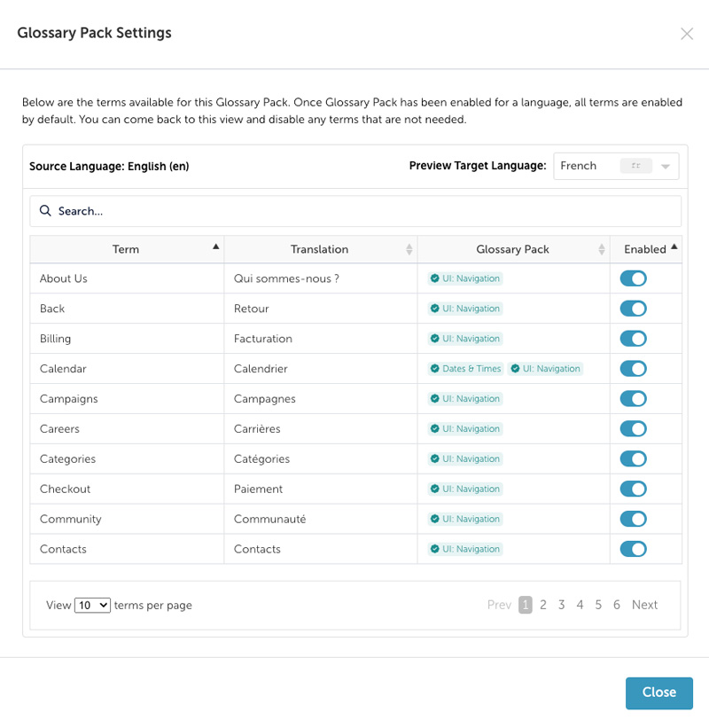This screenshot has height=728, width=709.
Task: Click UI: Navigation tag in Calendar row
Action: click(x=546, y=369)
